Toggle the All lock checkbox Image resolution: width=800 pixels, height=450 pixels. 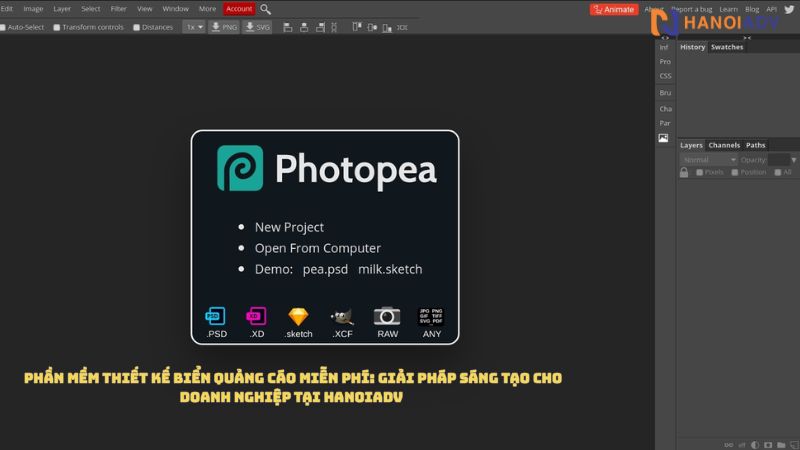click(x=778, y=172)
